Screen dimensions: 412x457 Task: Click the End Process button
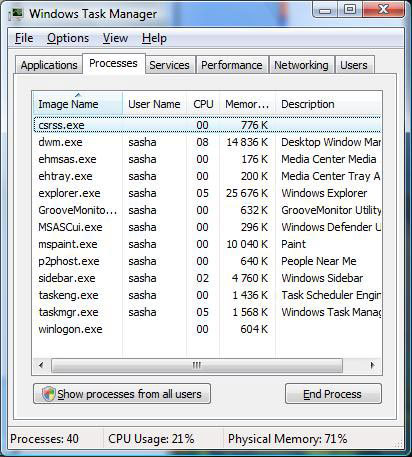tap(333, 394)
